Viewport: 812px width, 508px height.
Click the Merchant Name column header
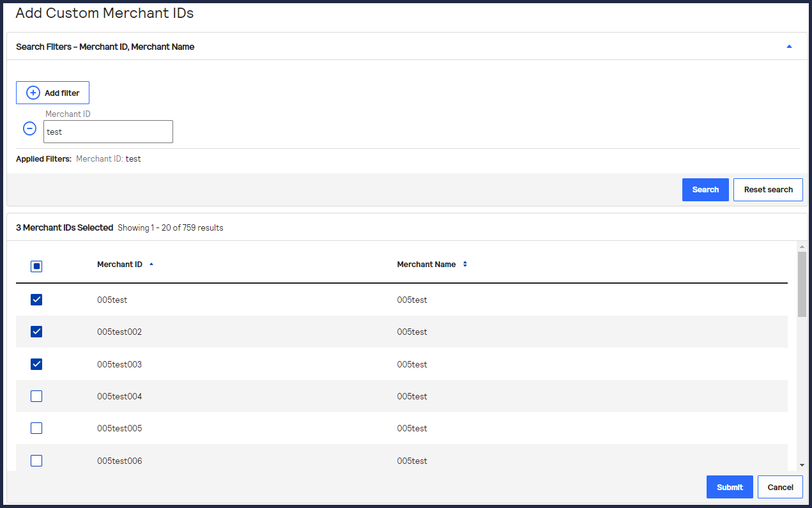pyautogui.click(x=426, y=264)
